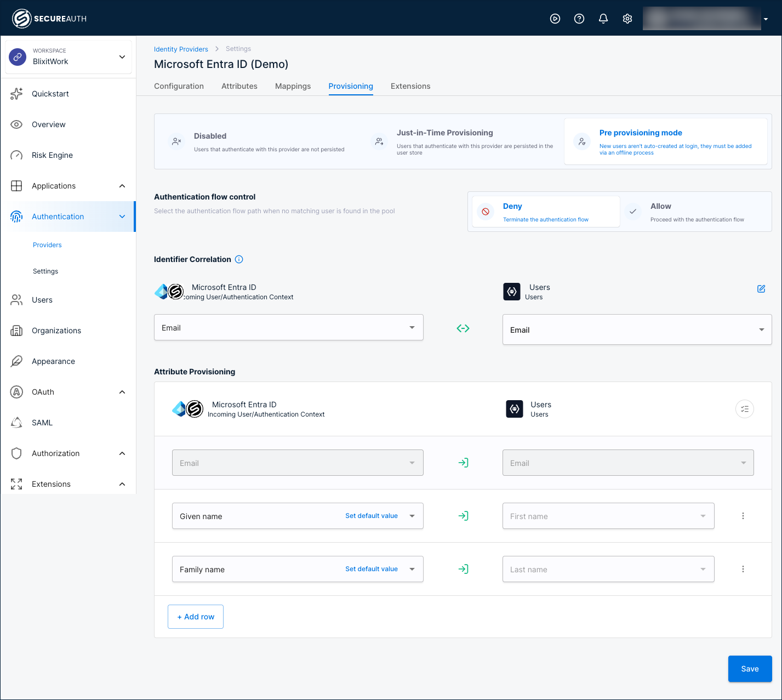782x700 pixels.
Task: Click the SAML triangle icon
Action: point(16,423)
